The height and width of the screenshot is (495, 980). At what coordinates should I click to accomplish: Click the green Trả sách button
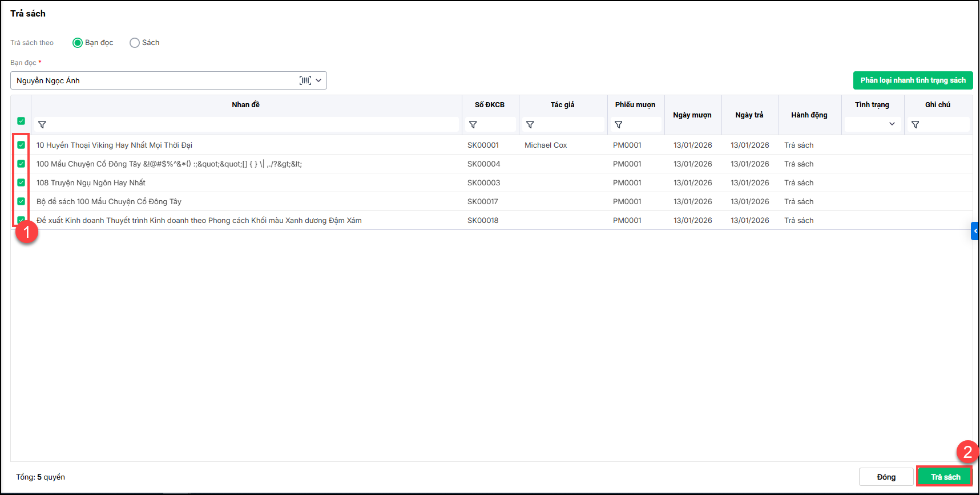(x=945, y=477)
